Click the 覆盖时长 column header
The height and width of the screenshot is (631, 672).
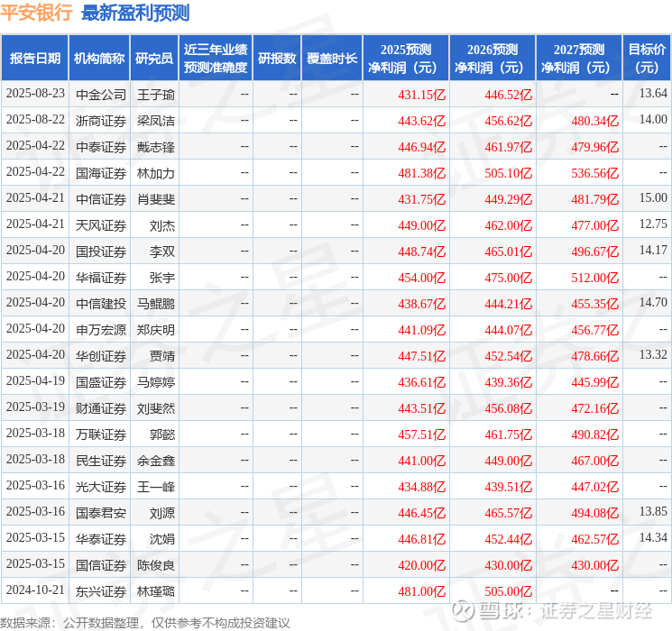click(x=332, y=59)
